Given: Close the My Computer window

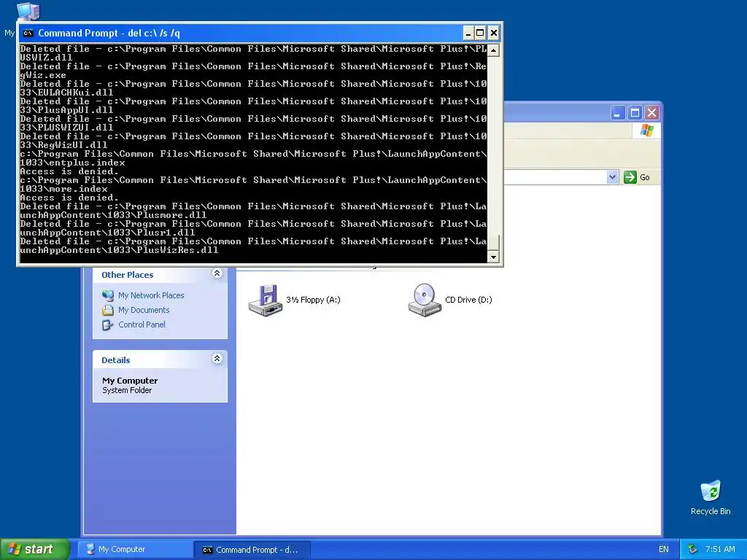Looking at the screenshot, I should pyautogui.click(x=651, y=113).
